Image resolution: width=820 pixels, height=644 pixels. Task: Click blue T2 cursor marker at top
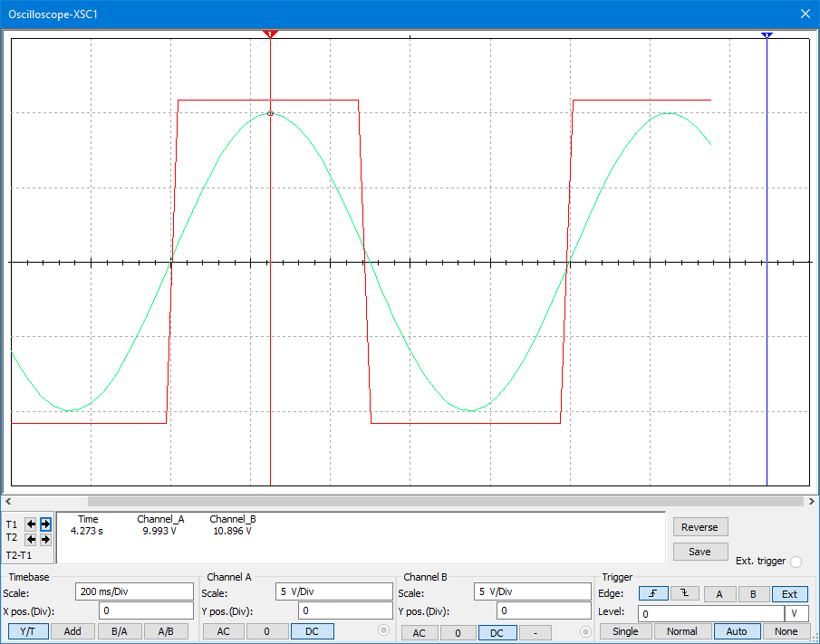[x=767, y=34]
